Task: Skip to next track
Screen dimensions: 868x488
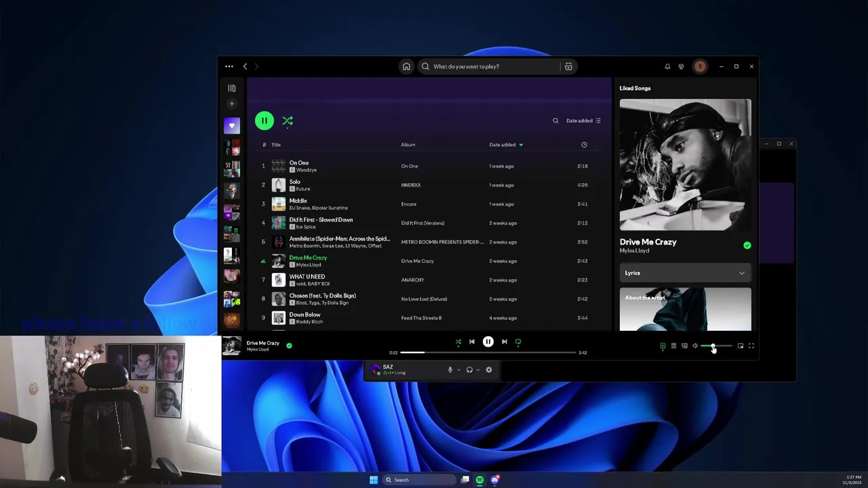Action: (x=504, y=342)
